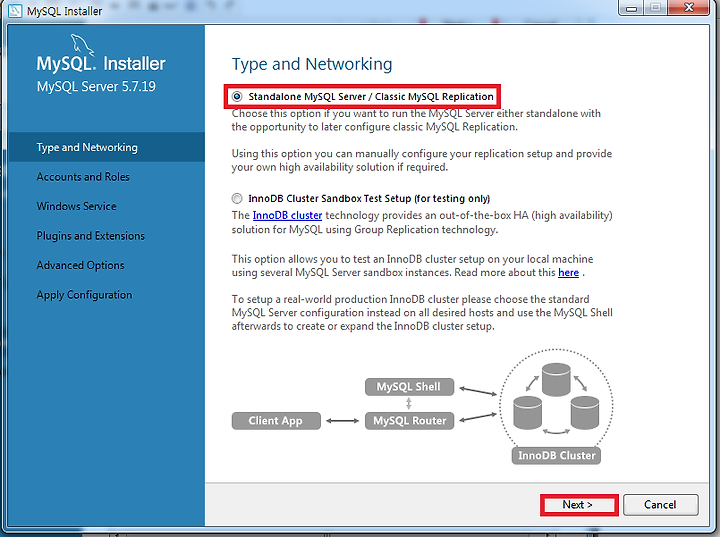Follow the 'here' read more link

(x=568, y=272)
